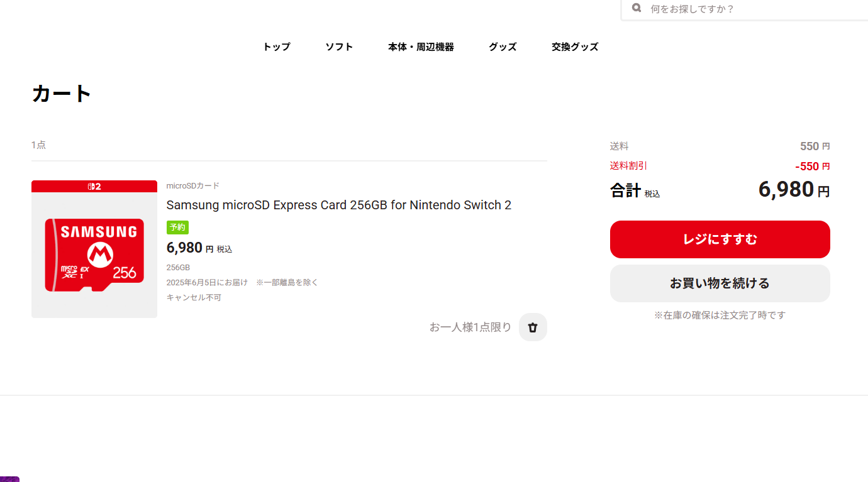Image resolution: width=868 pixels, height=482 pixels.
Task: Navigate to the 交換グッズ section
Action: tap(575, 47)
